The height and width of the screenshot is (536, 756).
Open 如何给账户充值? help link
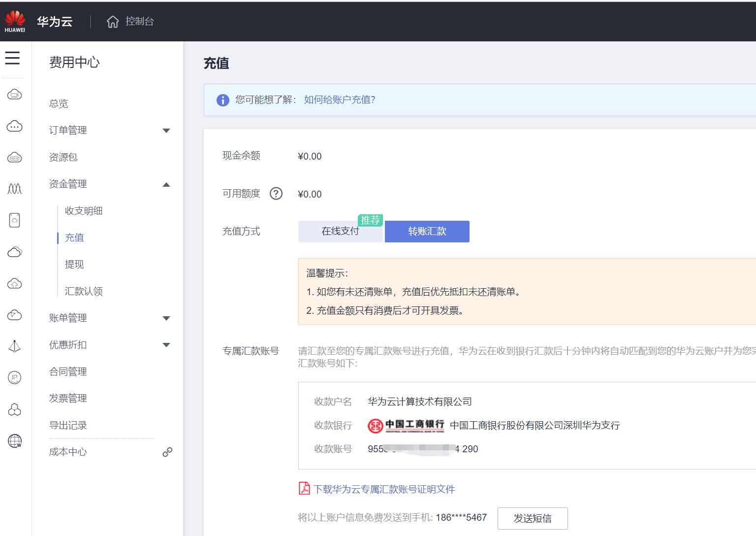click(340, 100)
